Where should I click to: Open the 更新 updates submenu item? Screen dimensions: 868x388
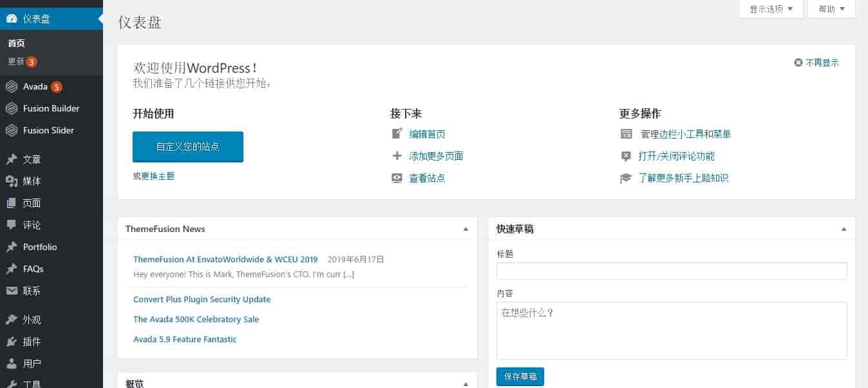16,62
